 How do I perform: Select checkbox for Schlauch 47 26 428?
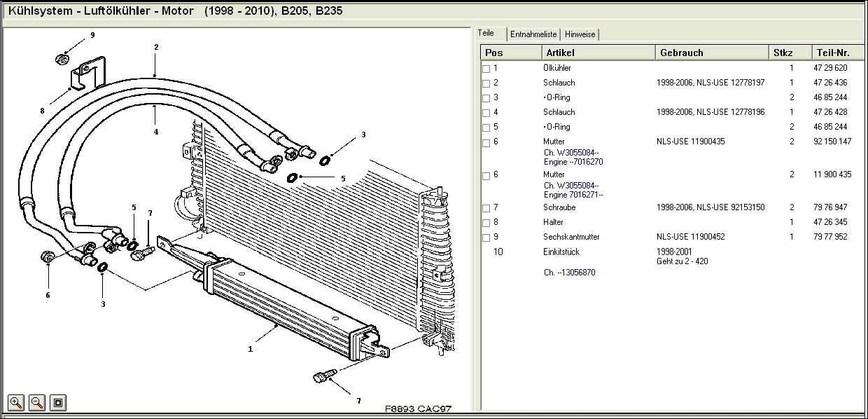(x=486, y=113)
